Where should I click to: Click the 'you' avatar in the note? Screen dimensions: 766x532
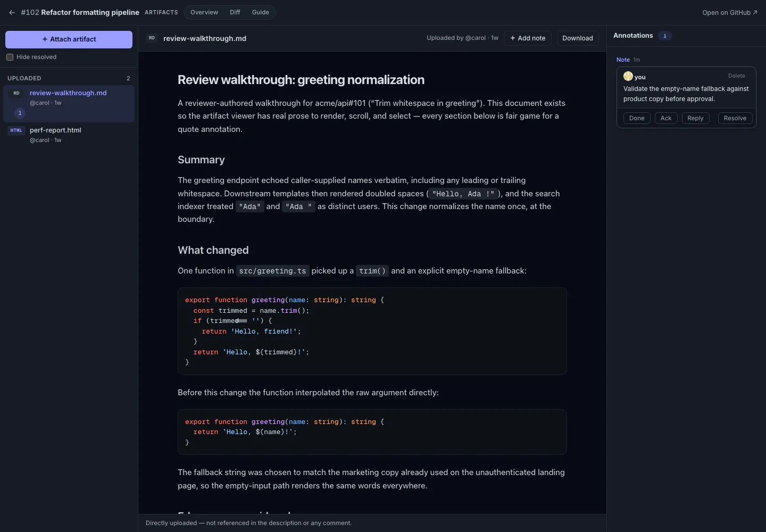pyautogui.click(x=628, y=76)
